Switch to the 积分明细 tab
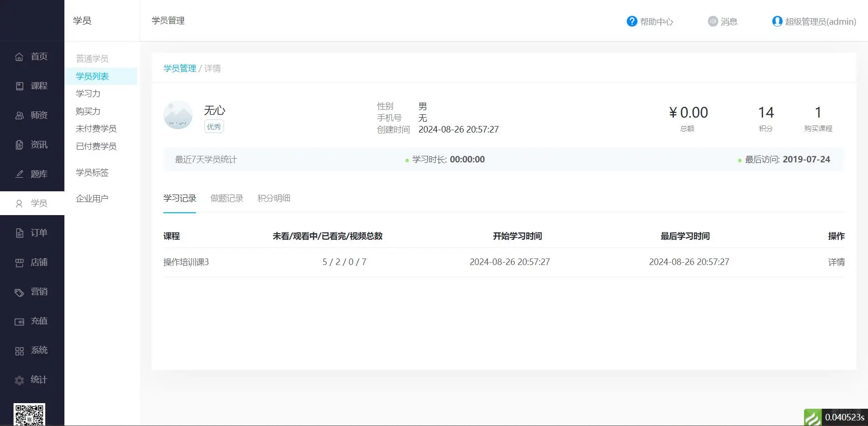 (x=273, y=198)
